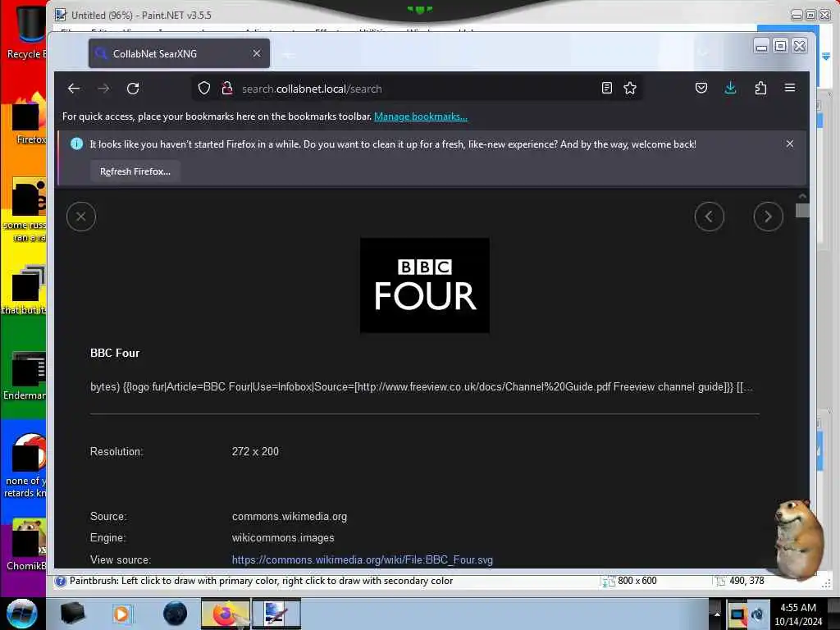Click the hamster figure on the desktop
Viewport: 840px width, 630px height.
pos(799,539)
